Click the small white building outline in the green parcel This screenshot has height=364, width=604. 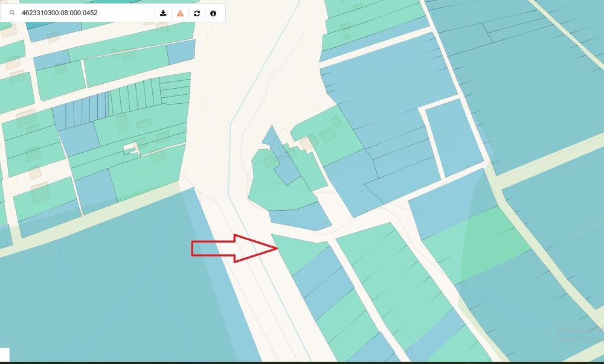click(x=132, y=148)
